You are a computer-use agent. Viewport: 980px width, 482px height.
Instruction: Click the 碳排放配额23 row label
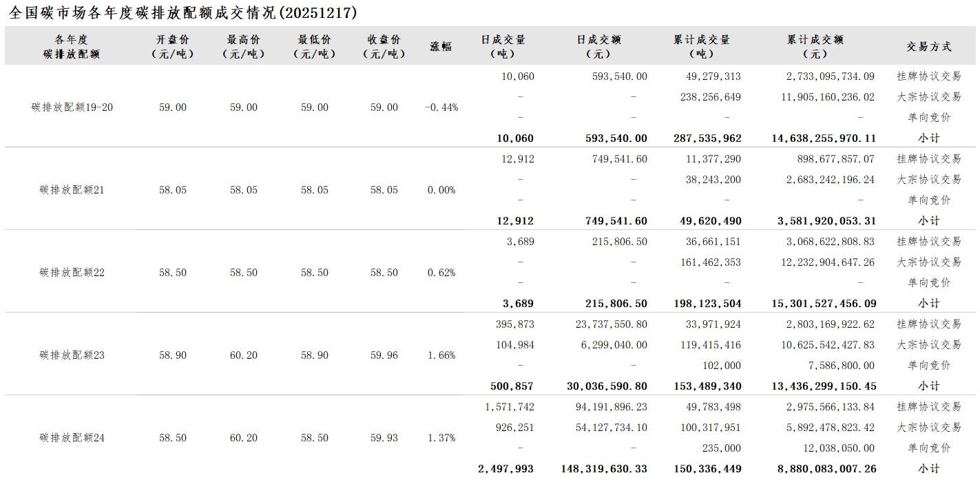(x=72, y=355)
